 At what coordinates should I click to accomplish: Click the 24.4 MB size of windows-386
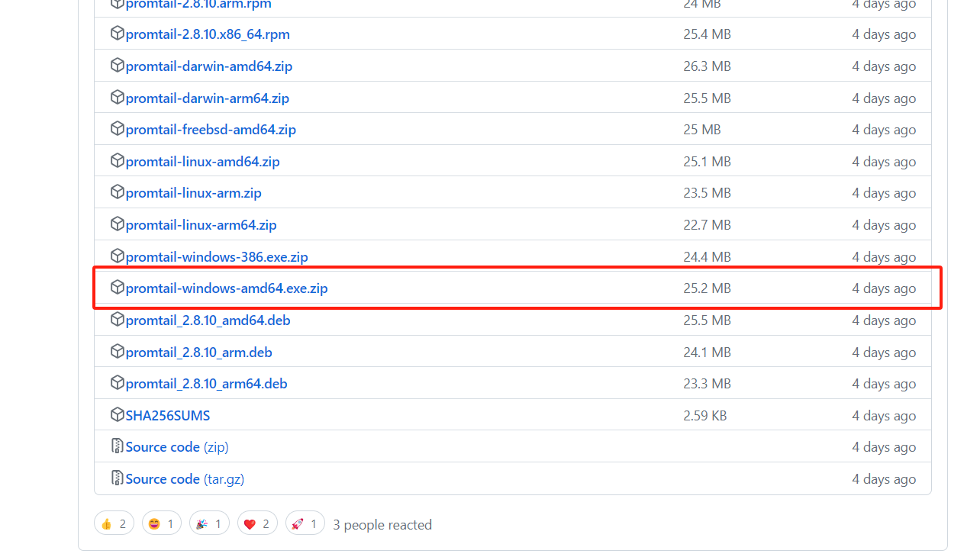(x=707, y=257)
